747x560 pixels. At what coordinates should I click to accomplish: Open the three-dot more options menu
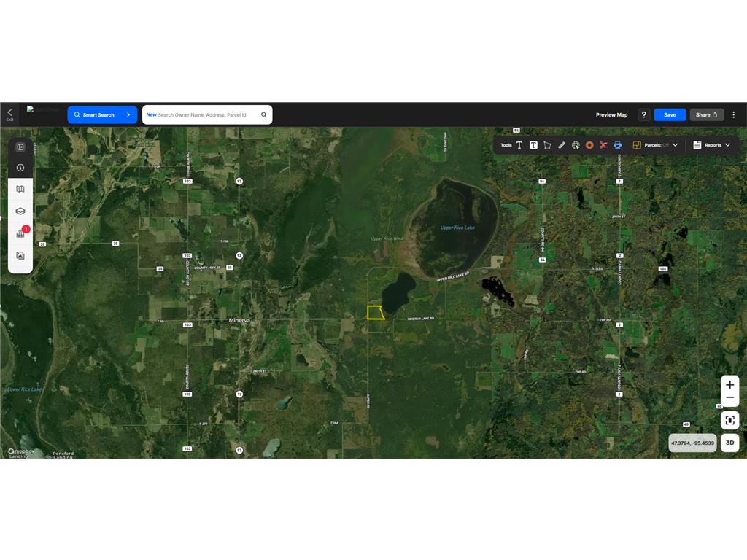tap(734, 114)
